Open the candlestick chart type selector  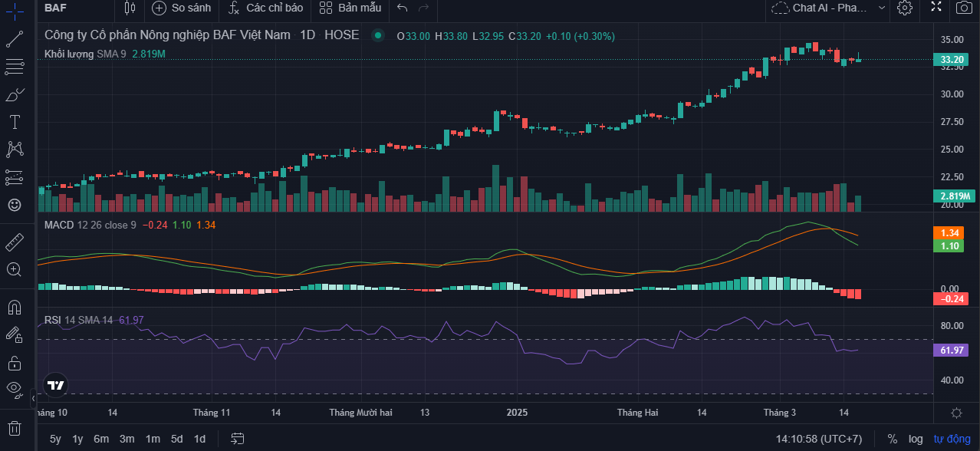point(130,8)
